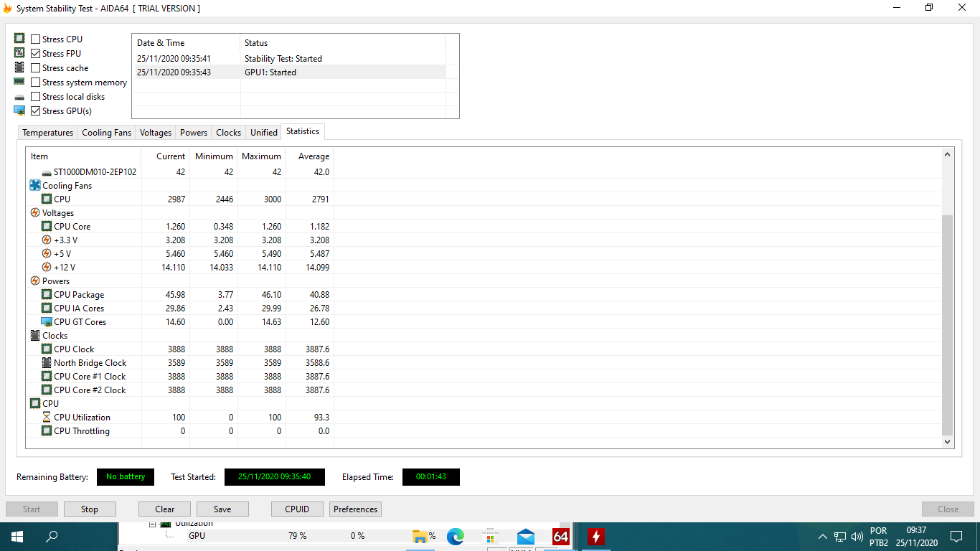Select the 'Stability Test: Started' log row
Screen dimensions: 980x551
[x=289, y=58]
